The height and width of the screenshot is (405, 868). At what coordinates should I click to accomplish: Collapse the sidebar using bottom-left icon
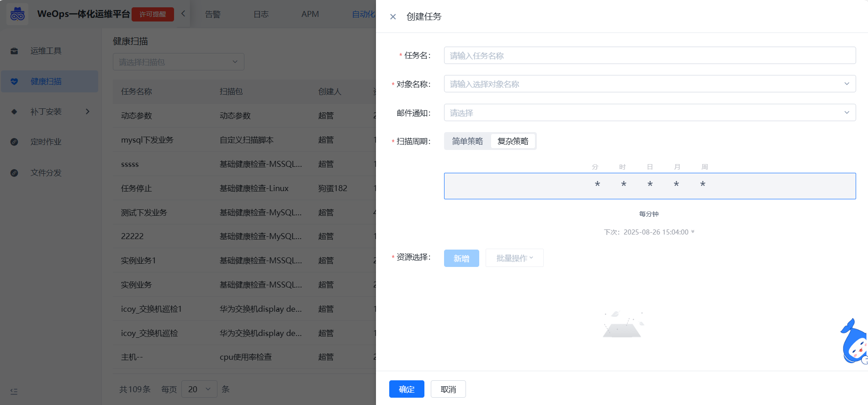pos(14,391)
